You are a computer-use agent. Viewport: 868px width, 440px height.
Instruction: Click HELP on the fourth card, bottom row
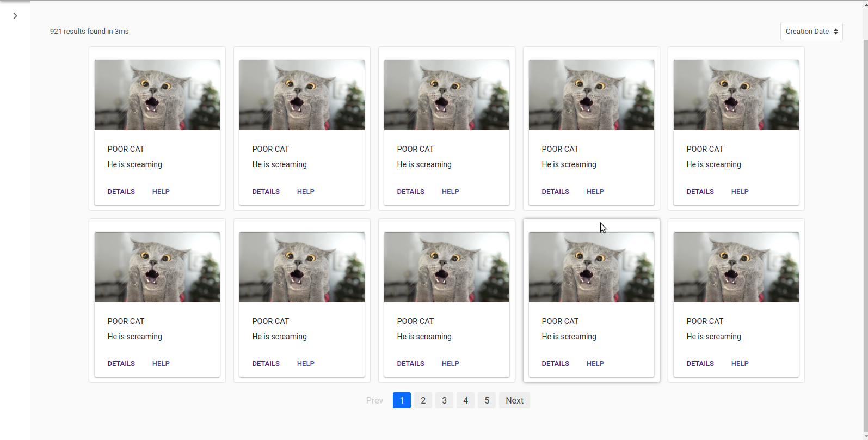pos(595,363)
